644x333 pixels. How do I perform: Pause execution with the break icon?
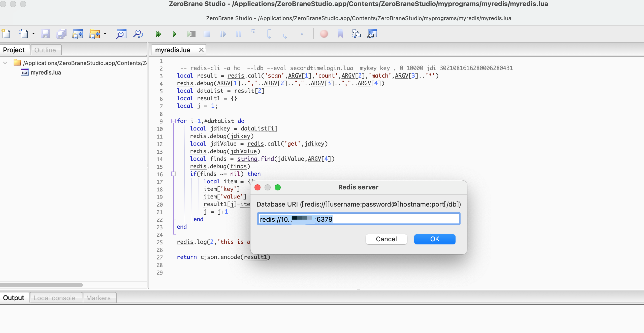pos(239,34)
